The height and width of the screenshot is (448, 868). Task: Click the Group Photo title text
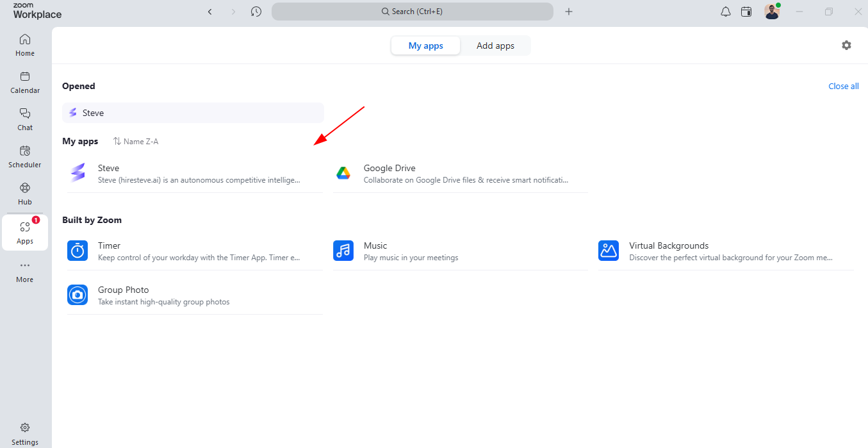[x=124, y=290]
